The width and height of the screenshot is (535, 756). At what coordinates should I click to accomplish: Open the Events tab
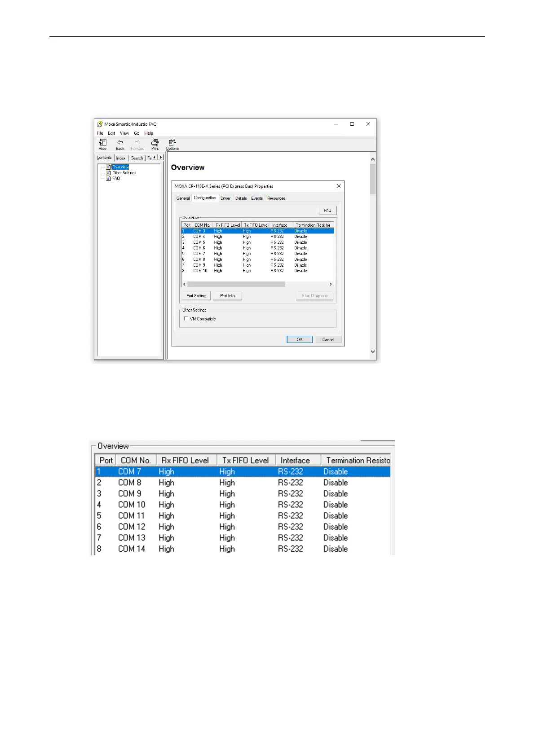click(257, 198)
